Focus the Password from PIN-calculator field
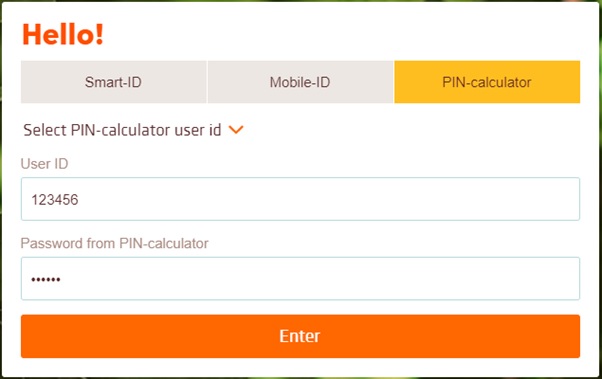 [300, 278]
